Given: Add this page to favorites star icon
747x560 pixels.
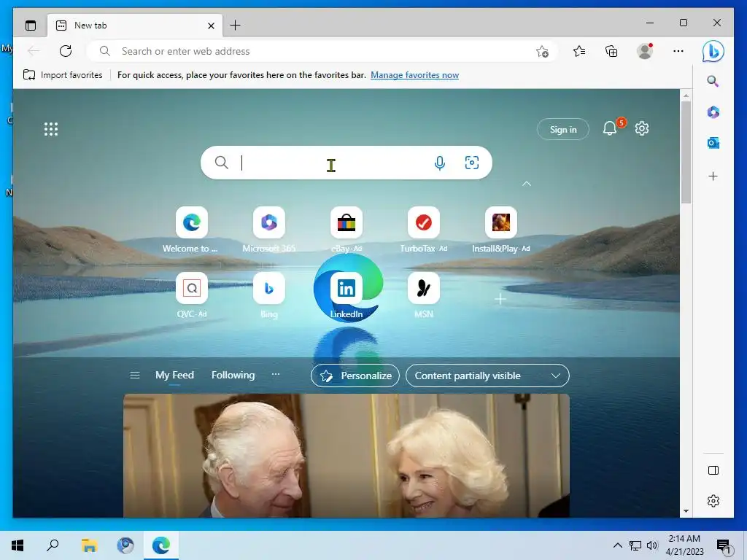Looking at the screenshot, I should 542,52.
